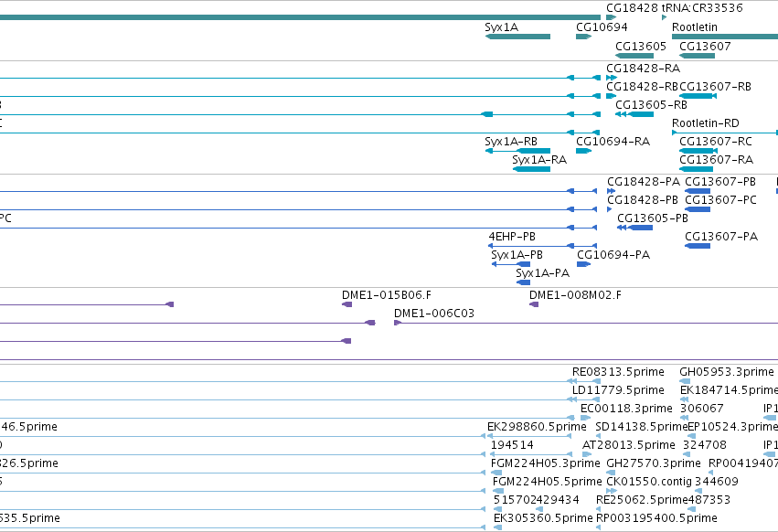Click the CG13607-PA blue protein bar
The height and width of the screenshot is (532, 778).
[698, 246]
